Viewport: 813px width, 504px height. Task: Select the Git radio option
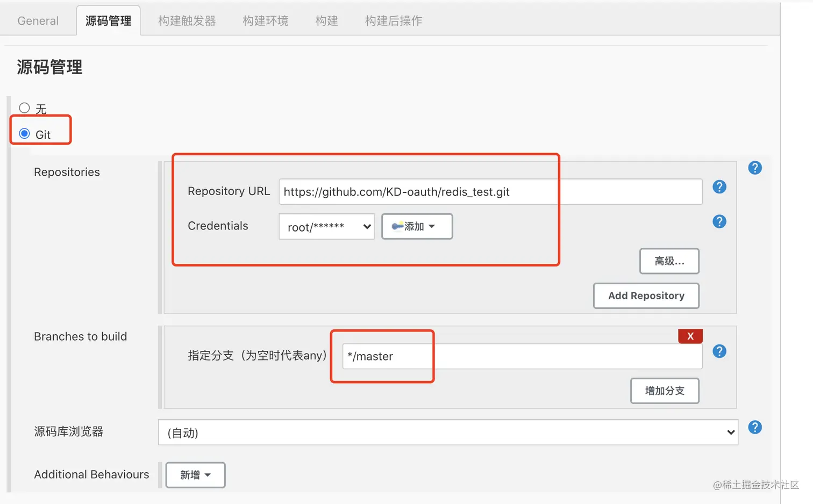(x=24, y=133)
